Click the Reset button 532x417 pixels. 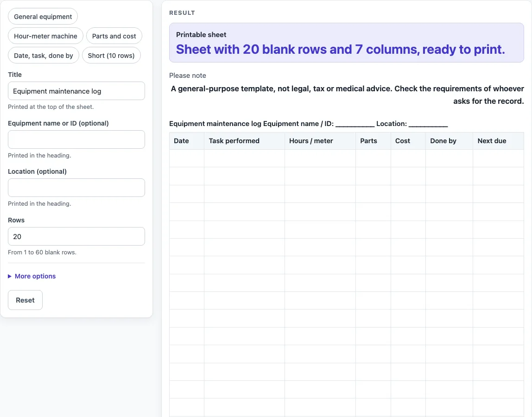[x=25, y=300]
